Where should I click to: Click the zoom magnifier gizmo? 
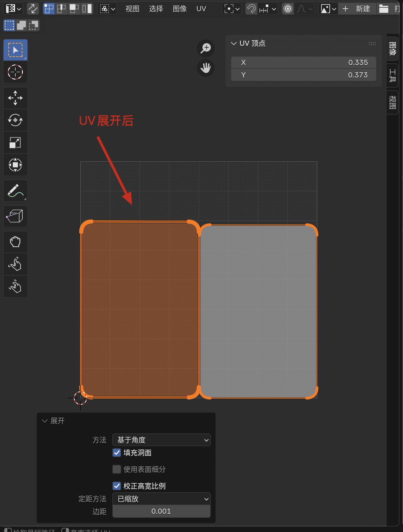205,48
